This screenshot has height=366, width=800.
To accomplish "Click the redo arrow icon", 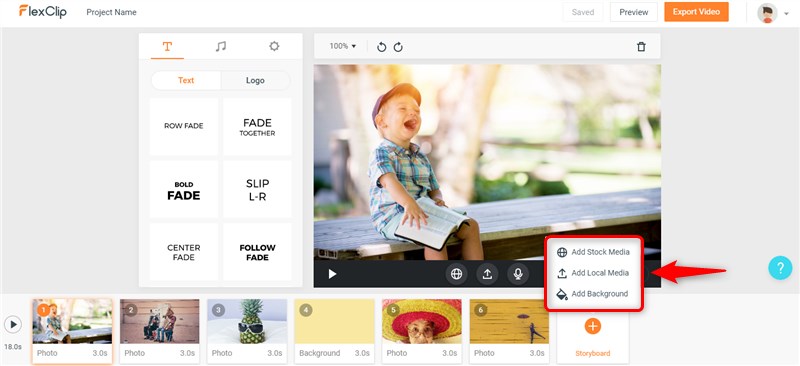I will tap(398, 47).
